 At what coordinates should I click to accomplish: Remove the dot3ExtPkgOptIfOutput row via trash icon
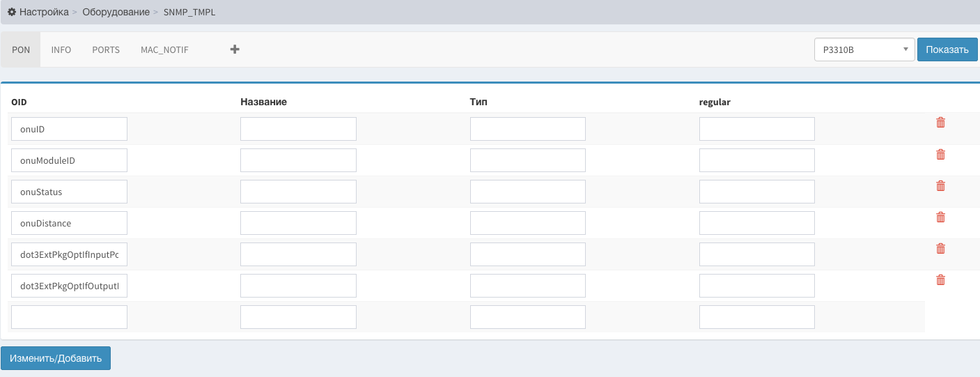click(x=940, y=279)
